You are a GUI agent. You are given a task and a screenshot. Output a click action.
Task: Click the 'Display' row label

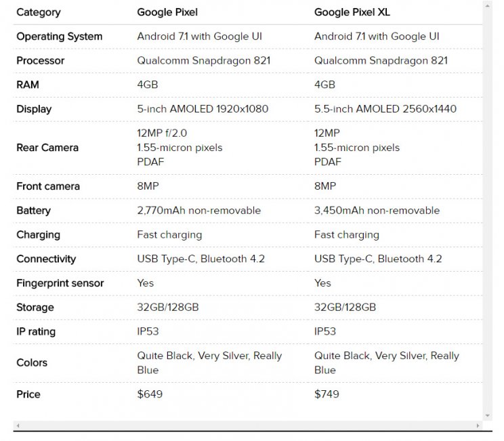coord(34,109)
